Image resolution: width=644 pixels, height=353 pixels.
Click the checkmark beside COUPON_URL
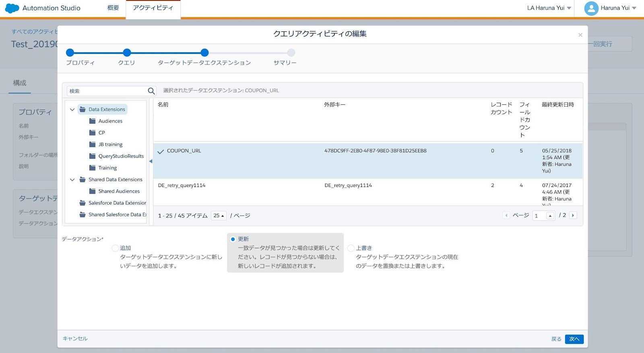(161, 152)
